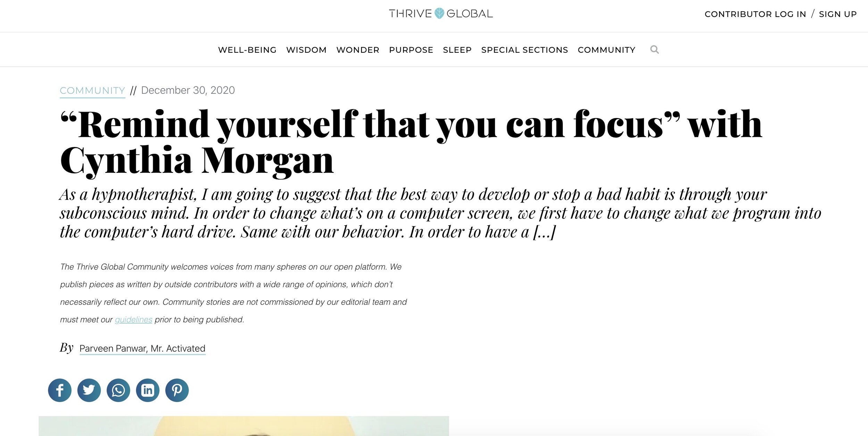This screenshot has height=436, width=868.
Task: Click the search magnifier icon
Action: [x=655, y=49]
